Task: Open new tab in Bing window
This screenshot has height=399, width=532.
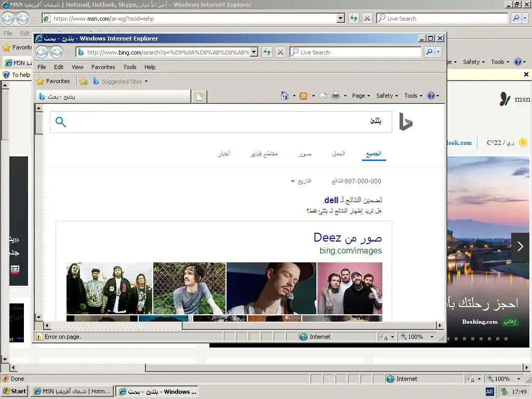Action: coord(199,97)
